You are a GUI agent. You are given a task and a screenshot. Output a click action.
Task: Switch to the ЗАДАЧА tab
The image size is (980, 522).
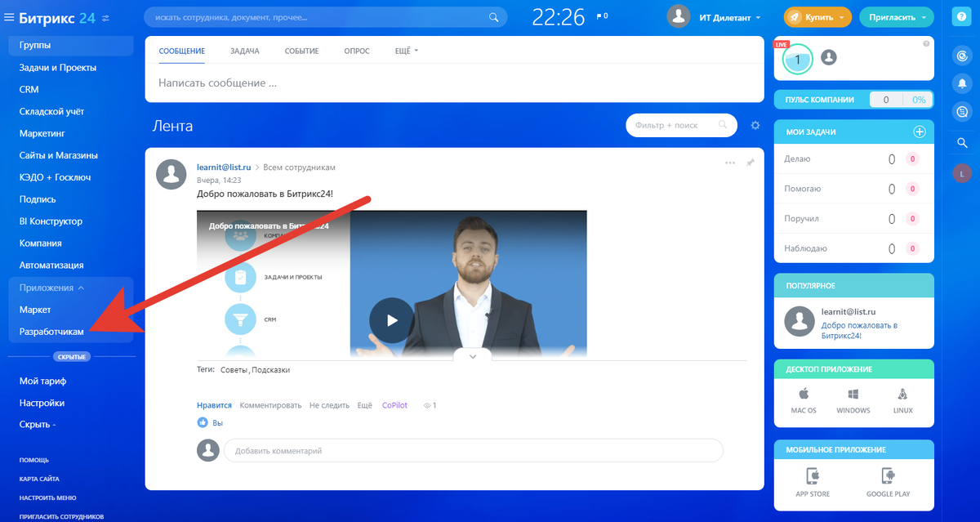(245, 51)
